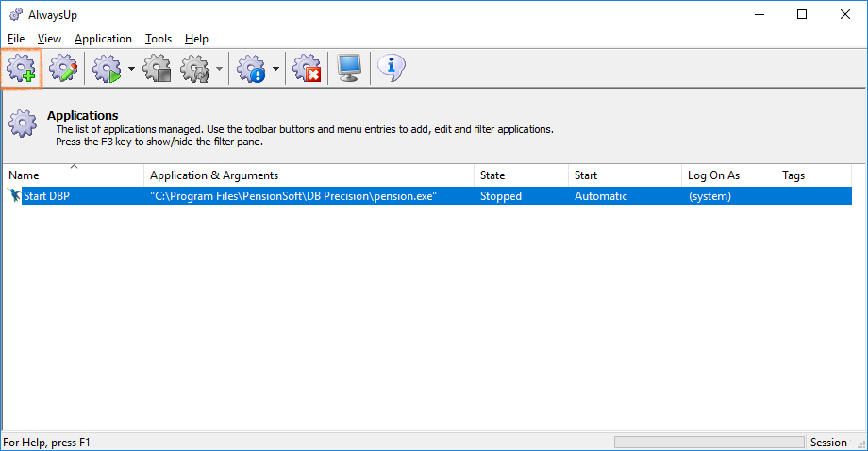The image size is (868, 451).
Task: Sort the list by the Name column header
Action: pyautogui.click(x=74, y=175)
